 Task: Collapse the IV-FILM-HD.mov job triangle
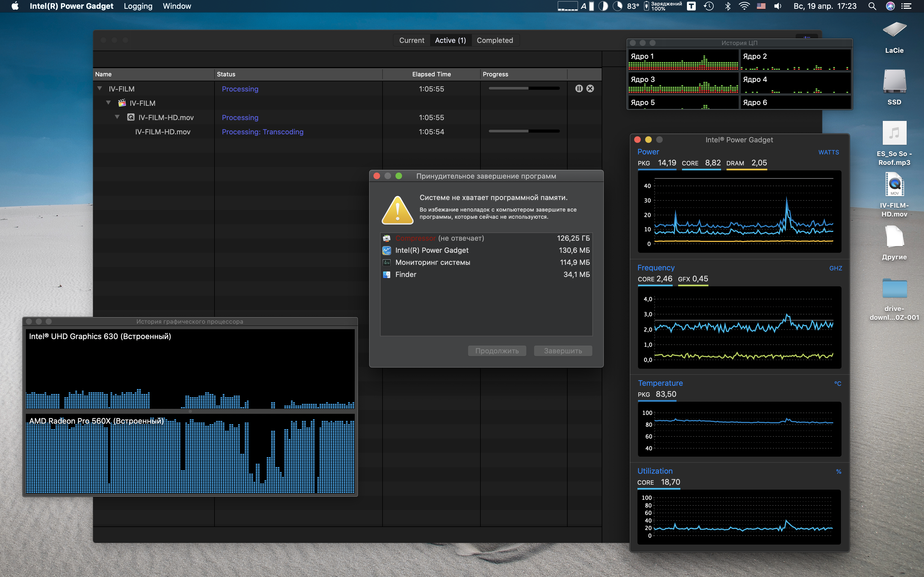tap(117, 117)
